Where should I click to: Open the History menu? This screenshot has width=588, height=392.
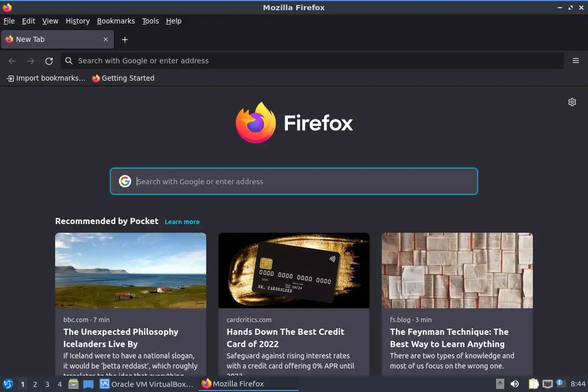78,21
